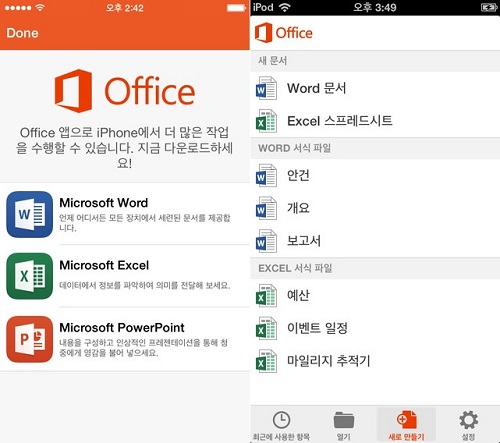Select the '새로 만들기' new document tab
Image resolution: width=500 pixels, height=443 pixels.
[x=406, y=425]
